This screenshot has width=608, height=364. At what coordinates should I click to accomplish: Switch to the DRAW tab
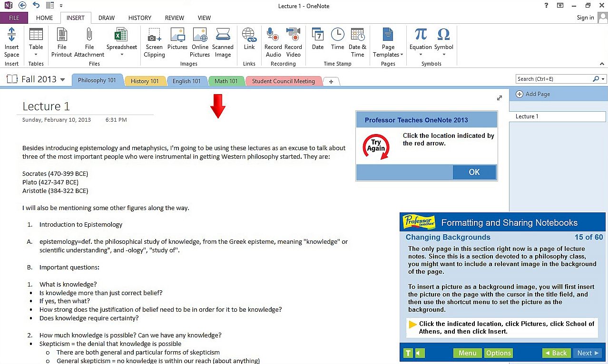[x=107, y=18]
